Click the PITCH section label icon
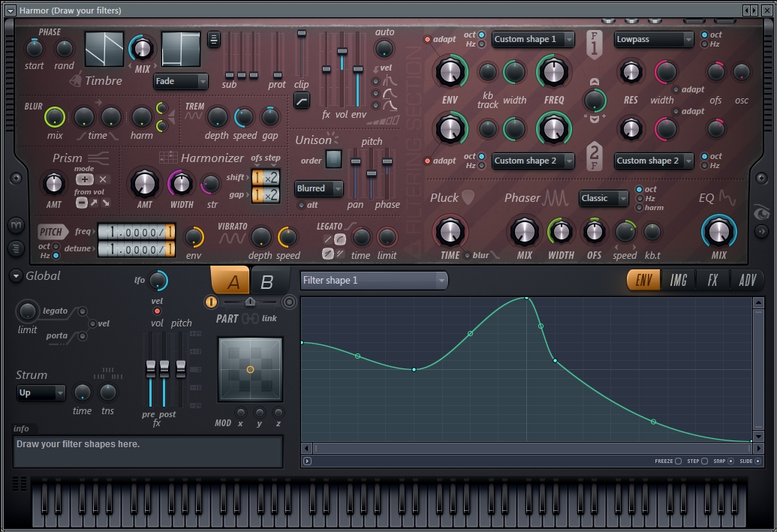 [52, 232]
